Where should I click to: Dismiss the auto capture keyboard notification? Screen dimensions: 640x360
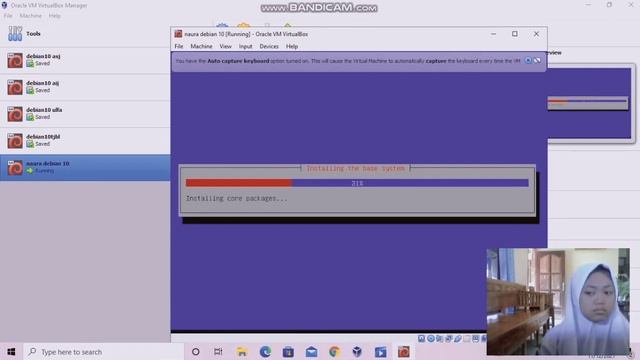click(x=528, y=61)
